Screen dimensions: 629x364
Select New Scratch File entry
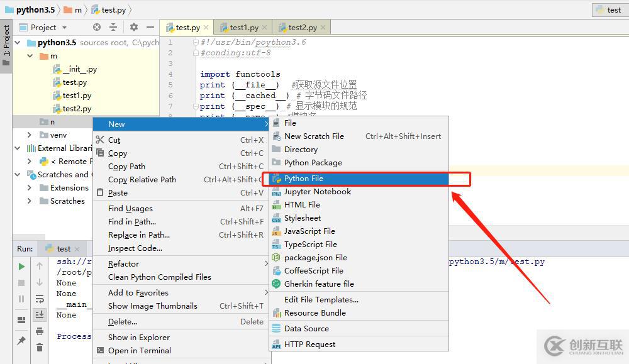(x=359, y=136)
